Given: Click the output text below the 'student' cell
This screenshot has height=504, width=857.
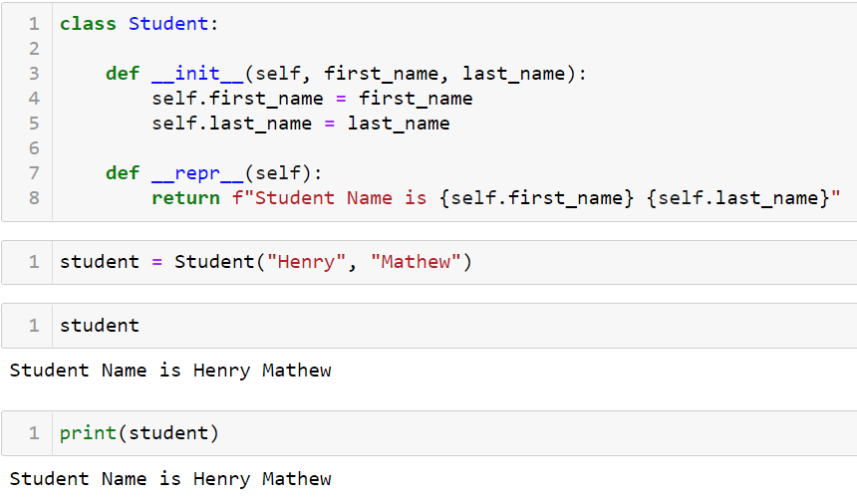Looking at the screenshot, I should coord(170,371).
